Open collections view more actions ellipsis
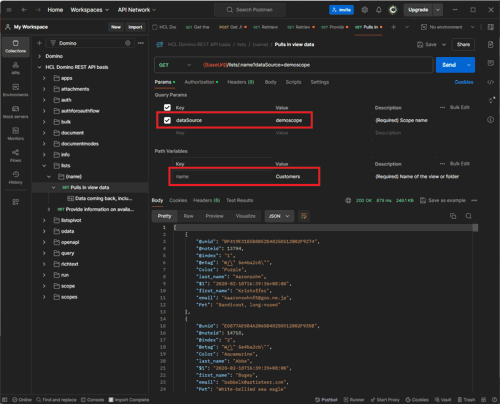The width and height of the screenshot is (500, 404). point(141,43)
